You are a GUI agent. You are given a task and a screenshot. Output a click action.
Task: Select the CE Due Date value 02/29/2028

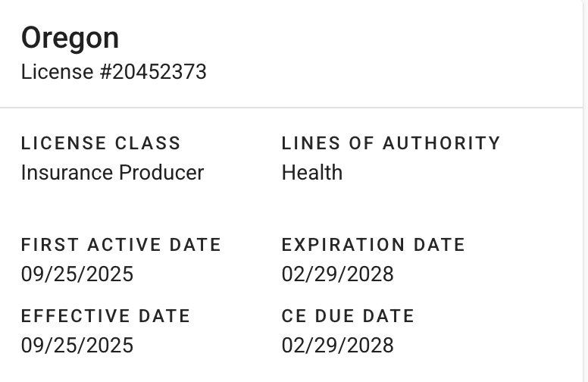pos(338,346)
